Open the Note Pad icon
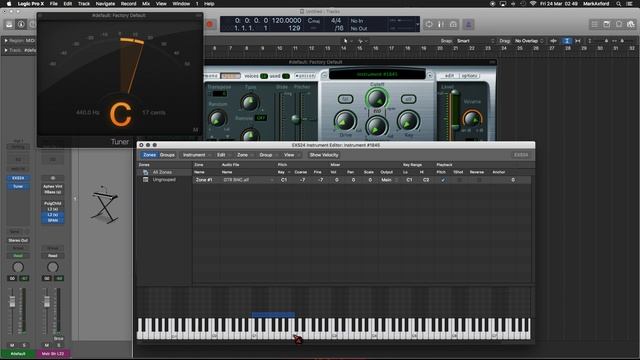 point(607,24)
